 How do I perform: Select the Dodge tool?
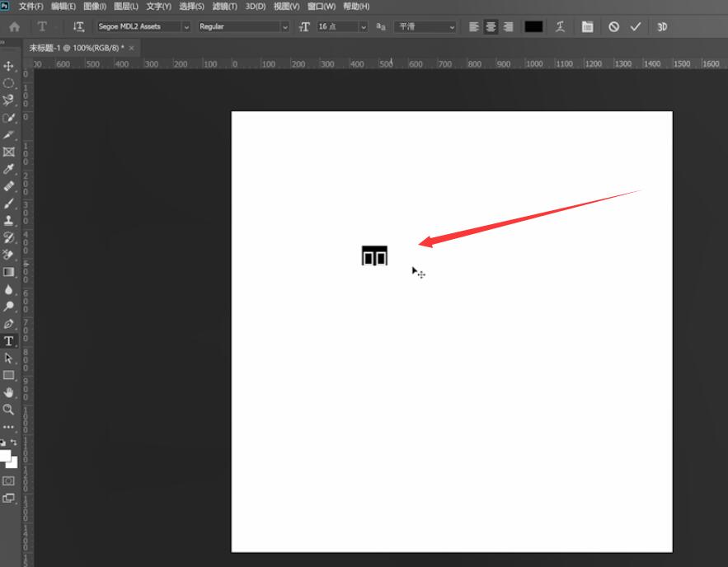[8, 307]
